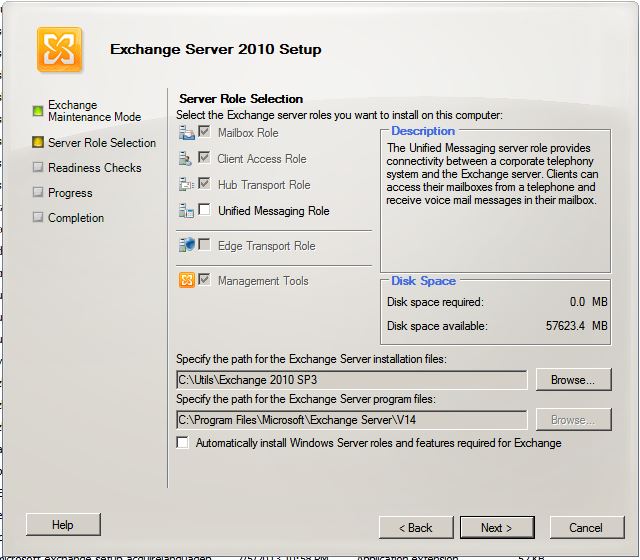Click the Progress step indicator square
Viewport: 640px width, 560px height.
38,192
